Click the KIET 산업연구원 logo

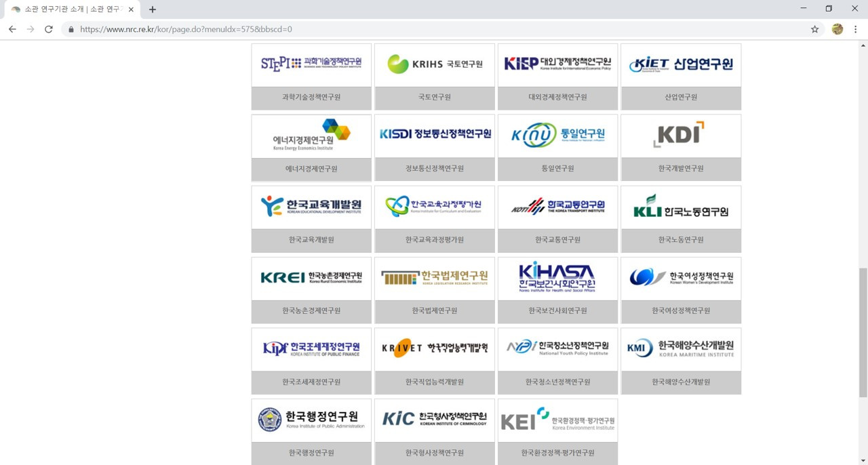coord(681,64)
